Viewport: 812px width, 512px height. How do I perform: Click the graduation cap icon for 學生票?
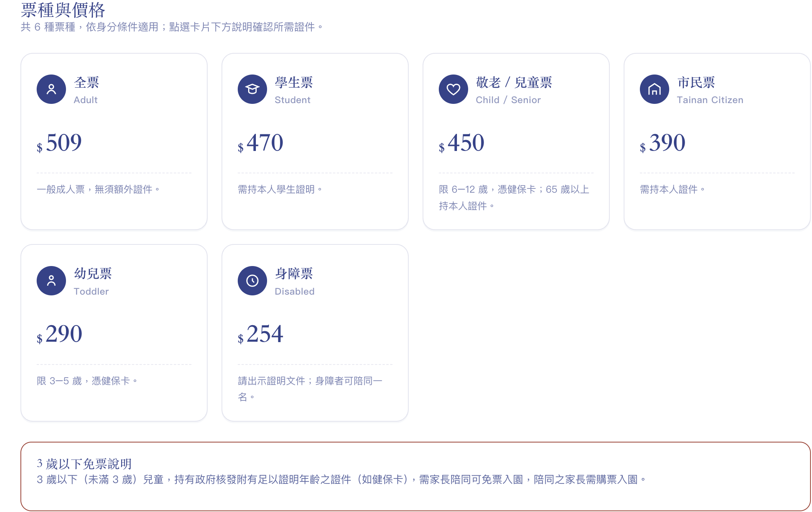252,89
